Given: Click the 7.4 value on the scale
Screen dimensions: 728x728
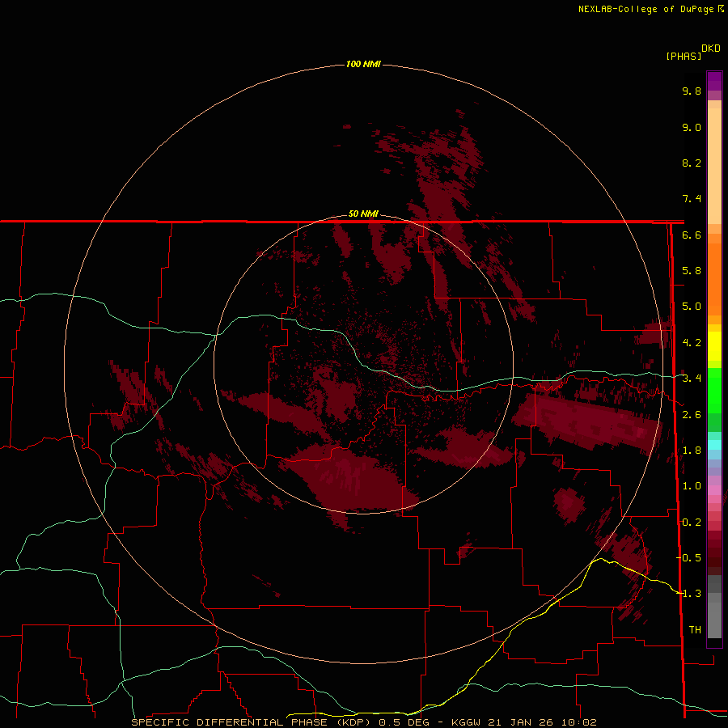Looking at the screenshot, I should click(692, 199).
